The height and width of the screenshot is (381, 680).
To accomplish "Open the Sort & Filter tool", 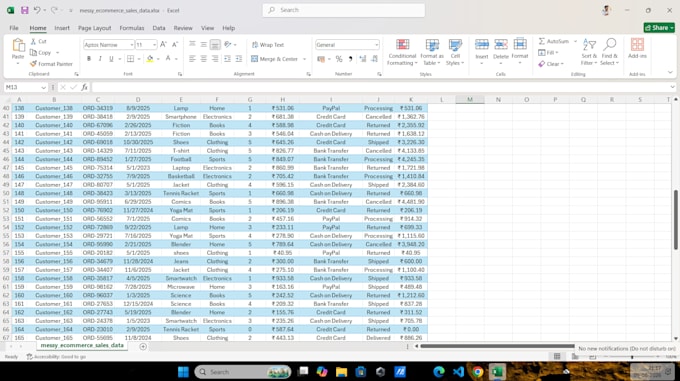I will [x=589, y=52].
